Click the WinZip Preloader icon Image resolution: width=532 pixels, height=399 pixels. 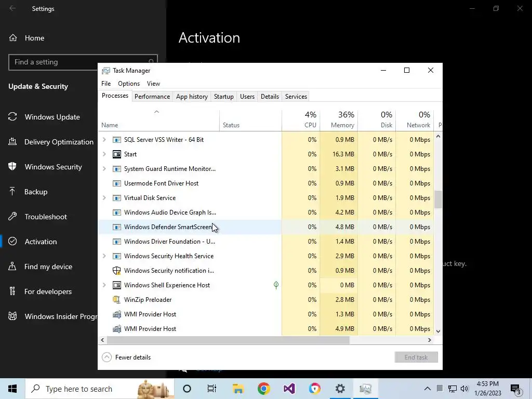tap(117, 300)
